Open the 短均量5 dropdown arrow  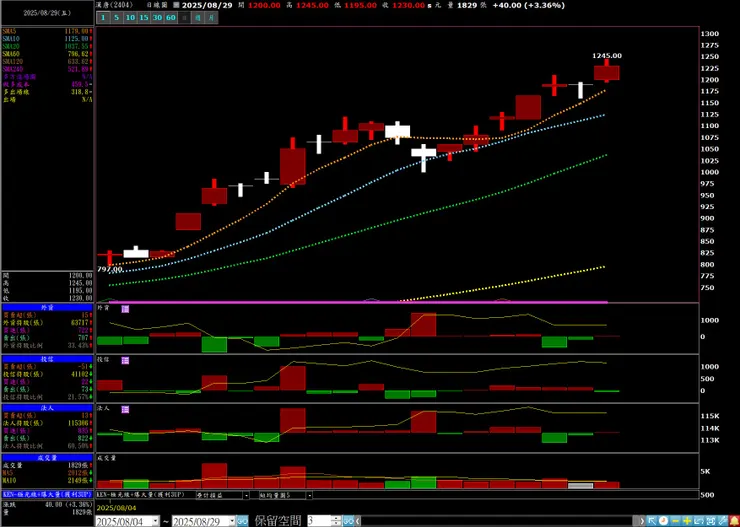(309, 495)
